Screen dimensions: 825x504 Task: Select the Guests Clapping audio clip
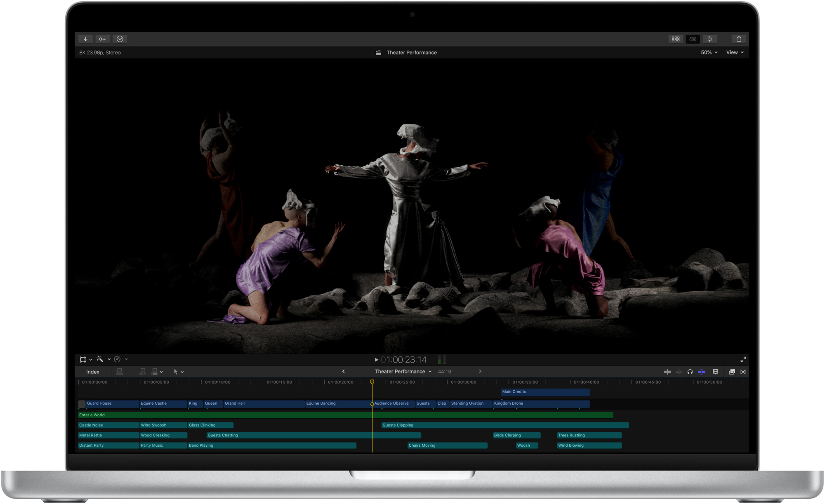pyautogui.click(x=504, y=425)
